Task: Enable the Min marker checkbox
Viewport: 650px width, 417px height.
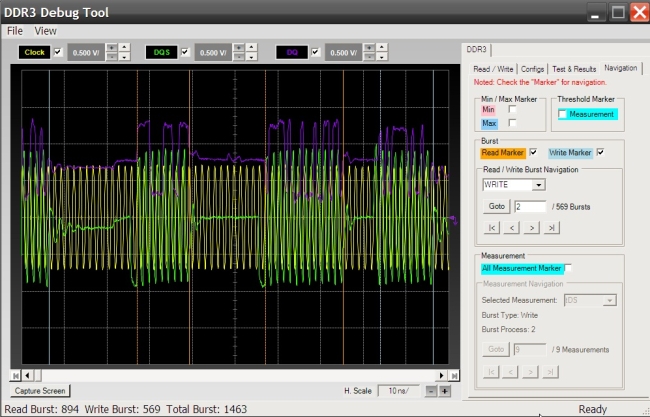Action: [x=512, y=109]
